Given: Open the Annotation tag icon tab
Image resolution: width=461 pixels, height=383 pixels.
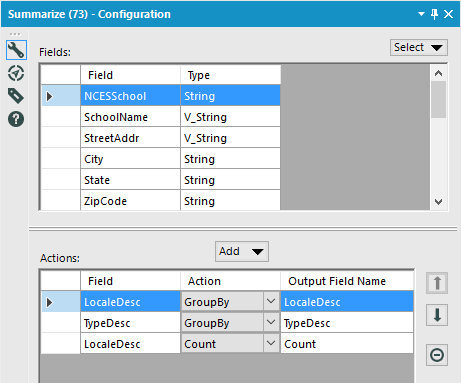Looking at the screenshot, I should coord(16,96).
